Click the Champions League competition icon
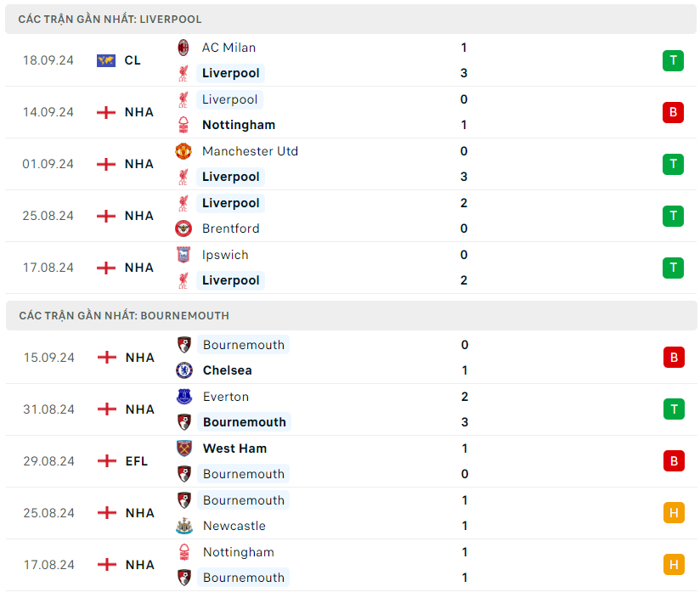This screenshot has width=700, height=598. point(106,60)
